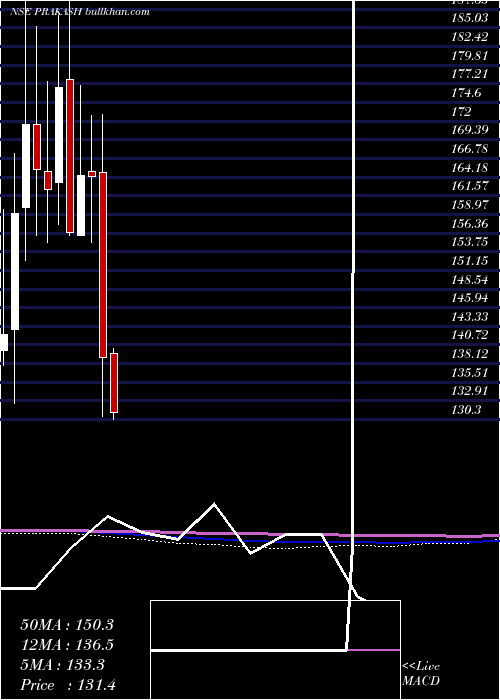500x700 pixels.
Task: Click the 158.97 price axis label
Action: click(470, 204)
